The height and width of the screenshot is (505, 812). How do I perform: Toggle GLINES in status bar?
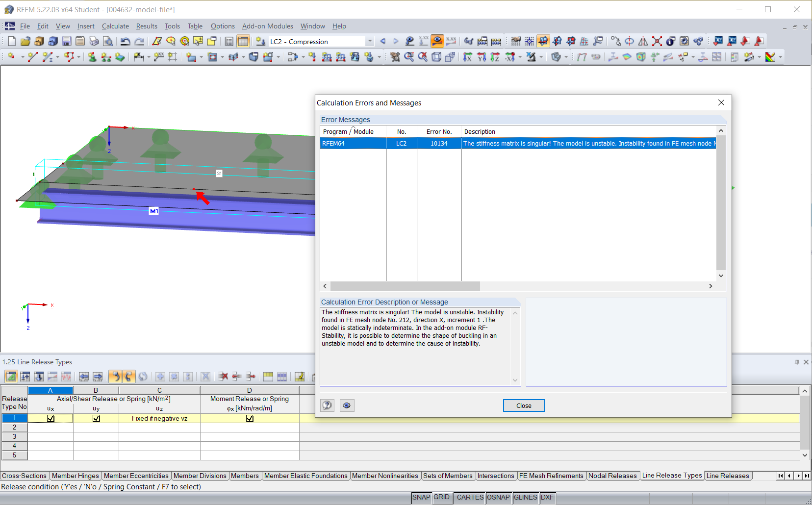point(525,497)
